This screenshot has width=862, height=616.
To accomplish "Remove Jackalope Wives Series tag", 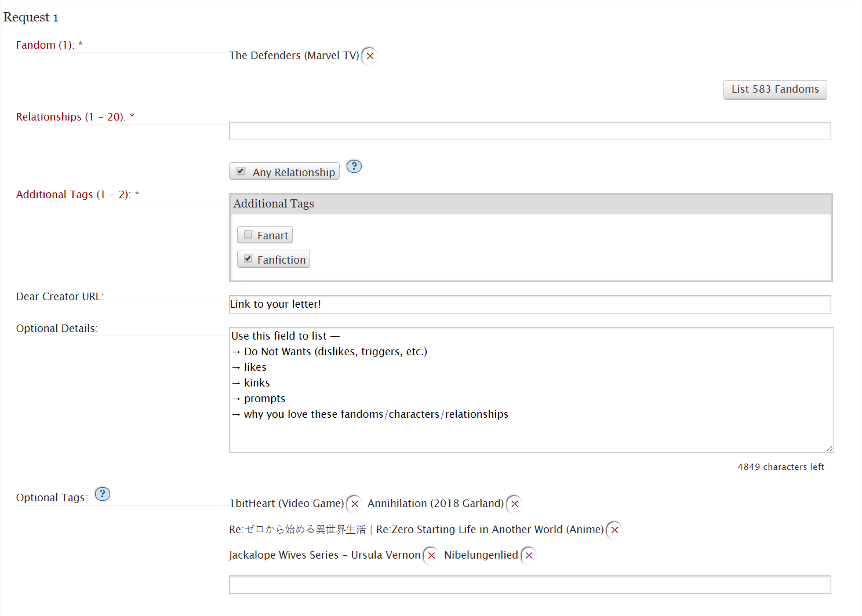I will click(431, 556).
